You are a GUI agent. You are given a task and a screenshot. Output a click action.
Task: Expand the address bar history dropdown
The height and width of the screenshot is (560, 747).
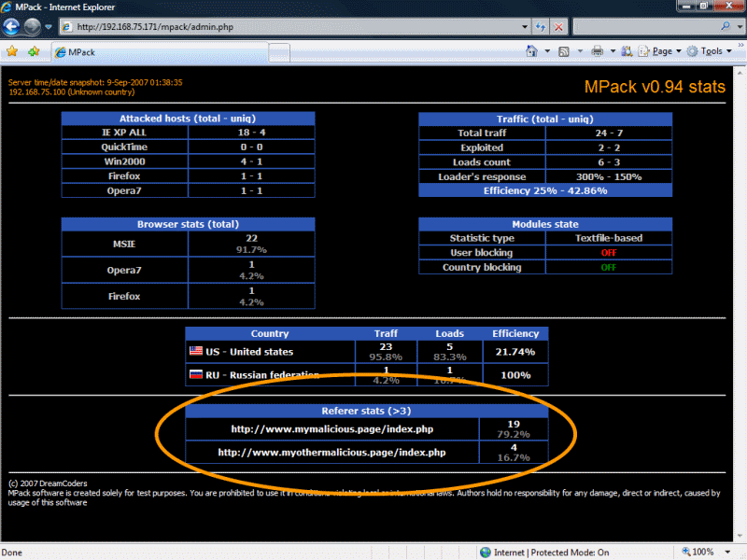(x=525, y=27)
